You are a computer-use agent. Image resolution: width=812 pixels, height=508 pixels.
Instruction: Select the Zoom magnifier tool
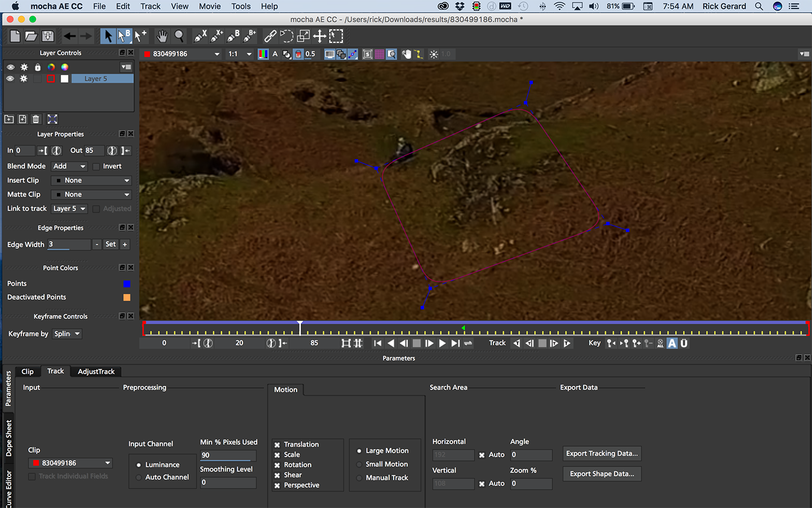click(179, 36)
